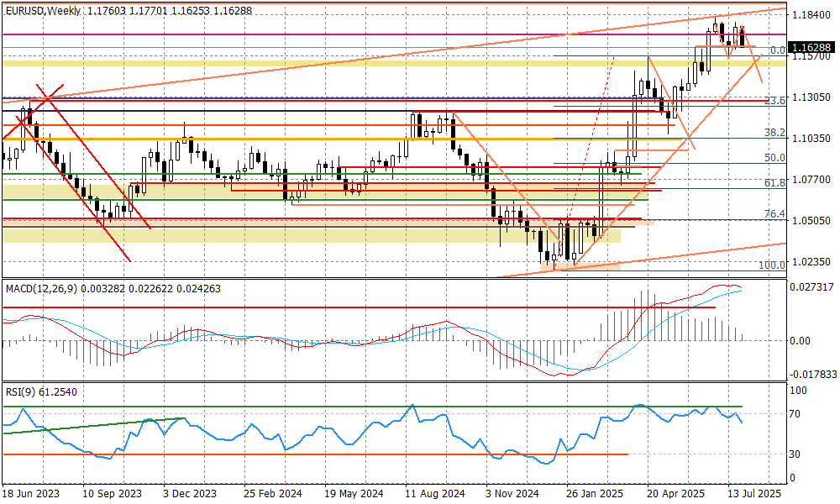
Task: Select the MACD scale value -0.017833
Action: click(x=813, y=375)
